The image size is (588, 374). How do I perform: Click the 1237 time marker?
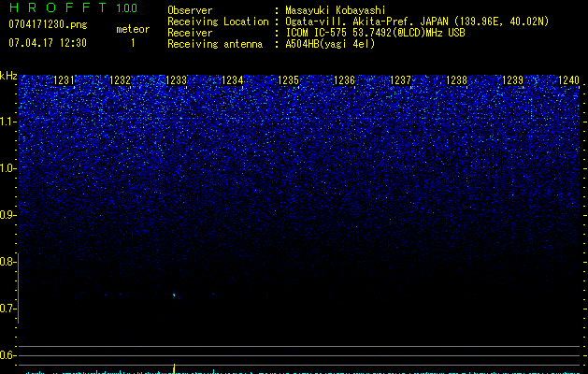pyautogui.click(x=400, y=80)
